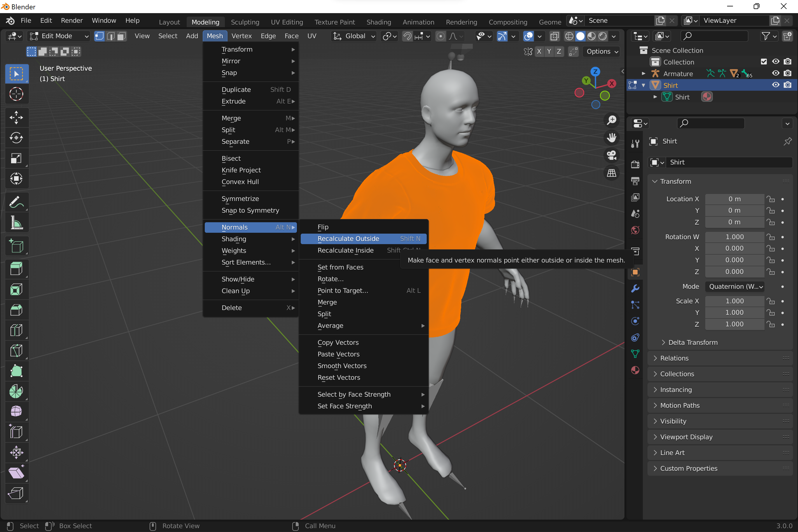Open the Material properties tab icon
This screenshot has width=798, height=532.
coord(635,370)
